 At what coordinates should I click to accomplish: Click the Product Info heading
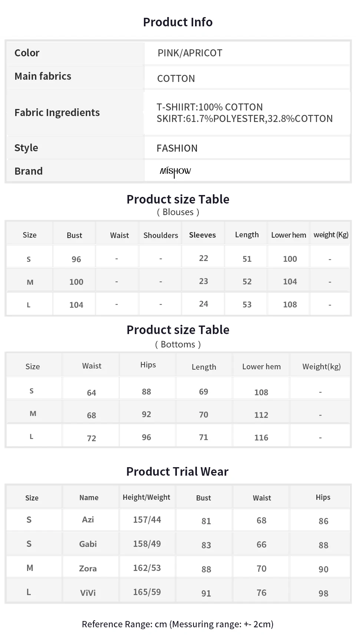pos(178,22)
